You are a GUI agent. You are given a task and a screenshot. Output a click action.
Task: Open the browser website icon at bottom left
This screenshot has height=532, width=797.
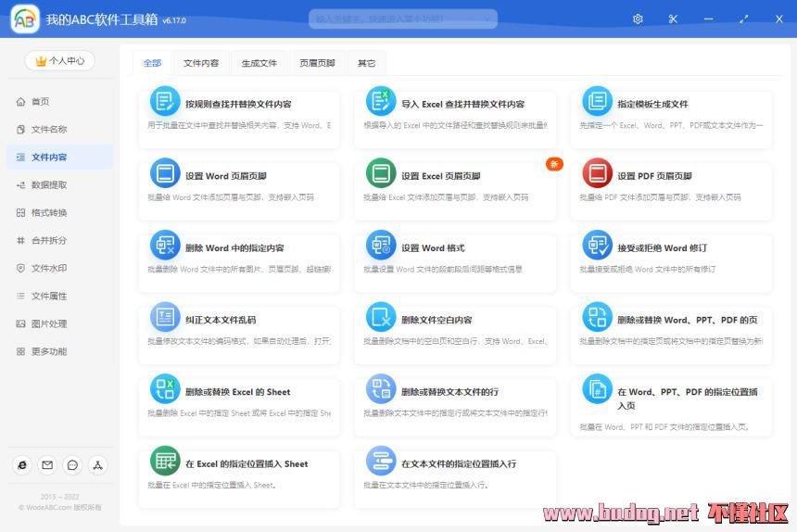tap(22, 465)
